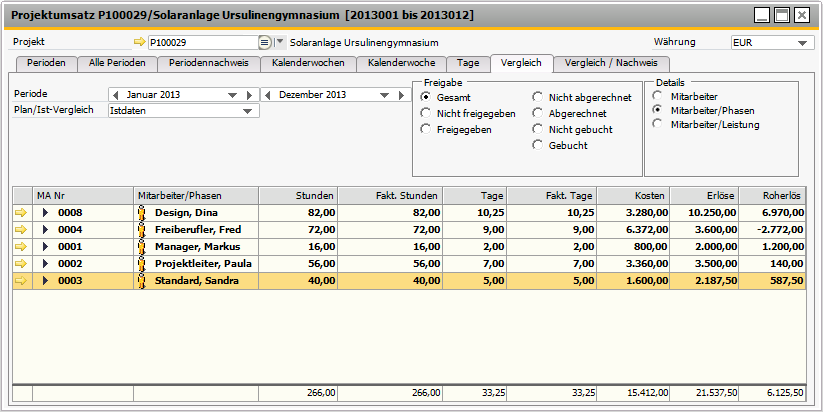Click yellow arrow for Standard, Sandra row
This screenshot has width=823, height=412.
[x=21, y=281]
